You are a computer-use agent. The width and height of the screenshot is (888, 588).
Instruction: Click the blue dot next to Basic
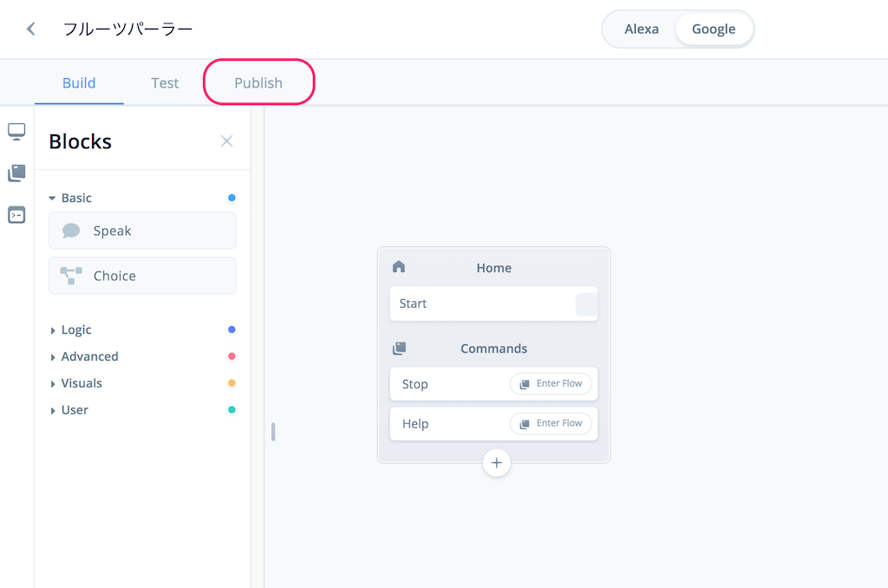pyautogui.click(x=232, y=198)
